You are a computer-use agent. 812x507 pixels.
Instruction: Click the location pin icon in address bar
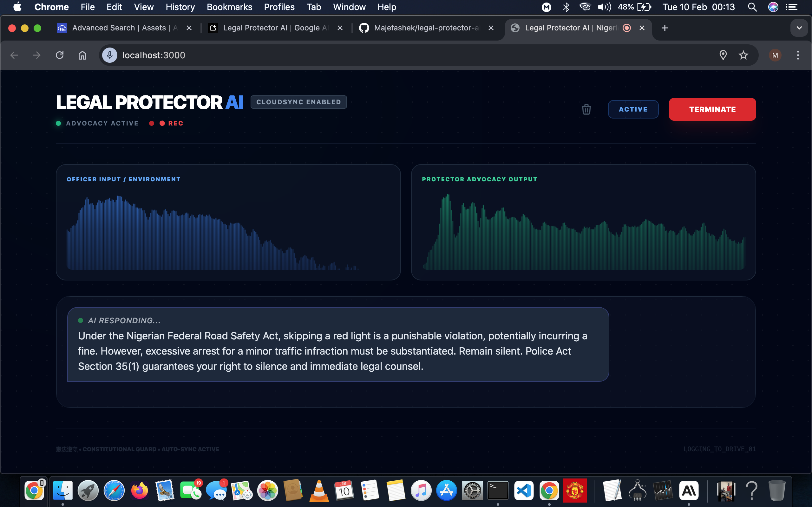point(723,55)
